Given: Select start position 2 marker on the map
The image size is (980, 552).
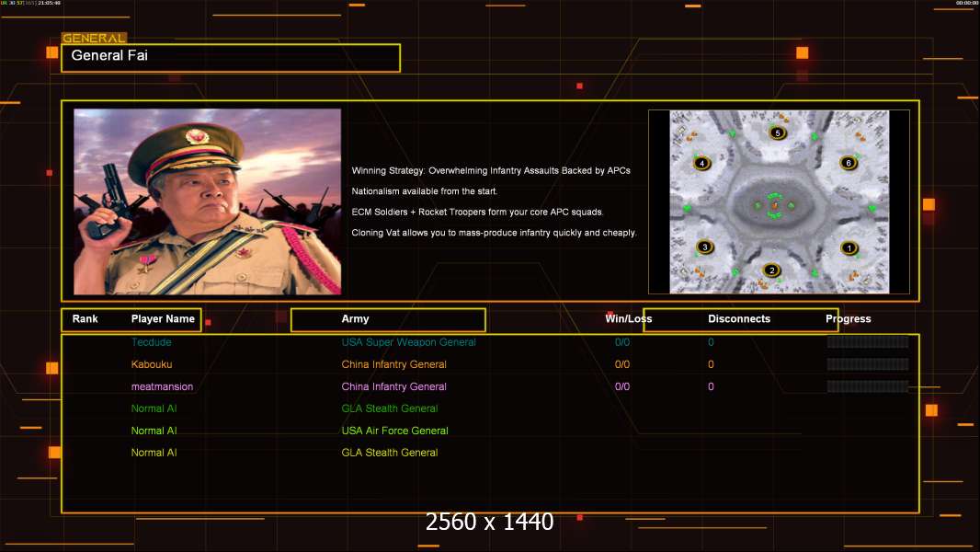Looking at the screenshot, I should click(x=771, y=270).
